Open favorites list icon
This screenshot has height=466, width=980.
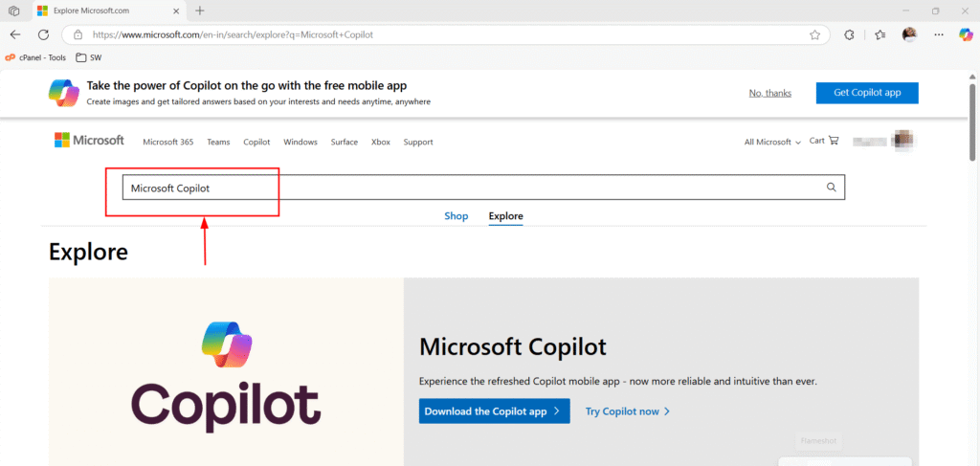coord(880,35)
